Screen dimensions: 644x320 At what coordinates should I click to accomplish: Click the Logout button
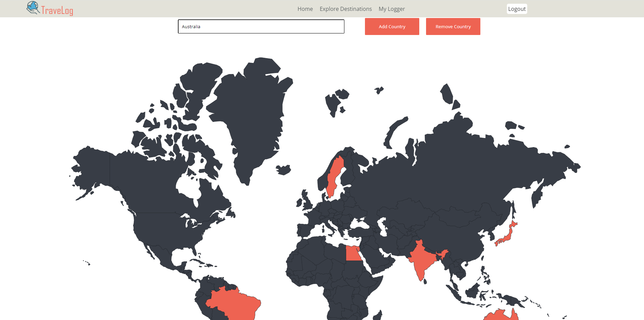517,9
